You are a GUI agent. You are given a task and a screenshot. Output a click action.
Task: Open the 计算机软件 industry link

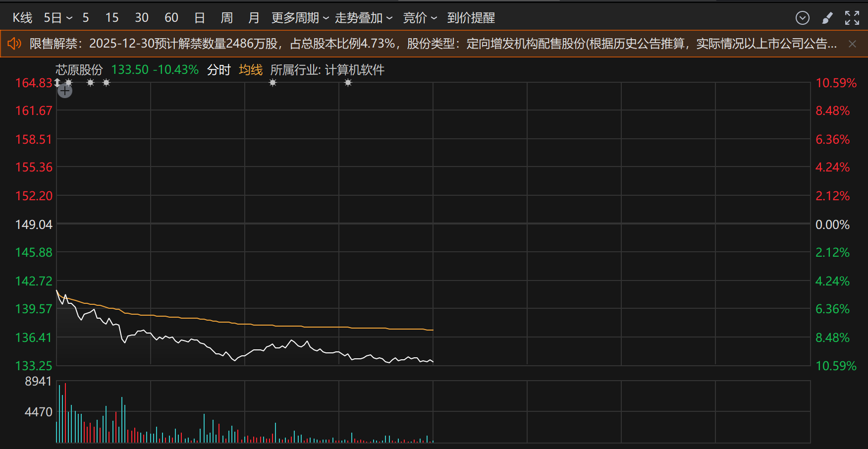click(354, 70)
